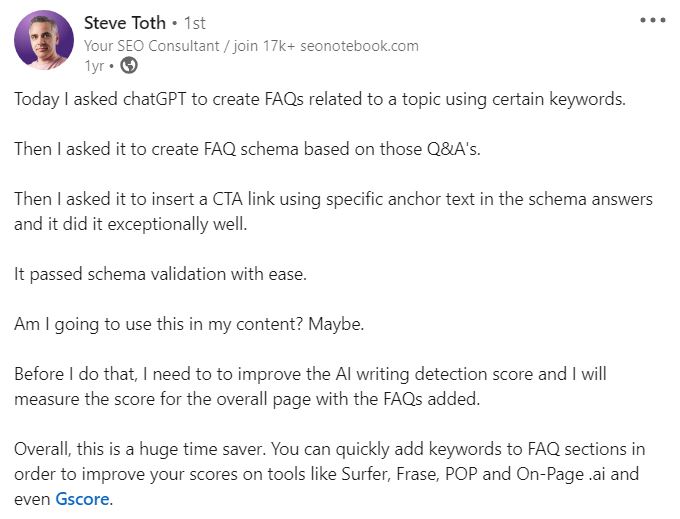
Task: Visit Steve Toth's profile via name
Action: (x=125, y=23)
